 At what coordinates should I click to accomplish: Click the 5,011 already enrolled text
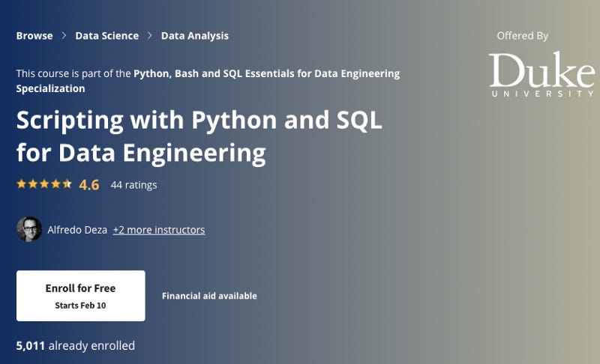pyautogui.click(x=76, y=346)
